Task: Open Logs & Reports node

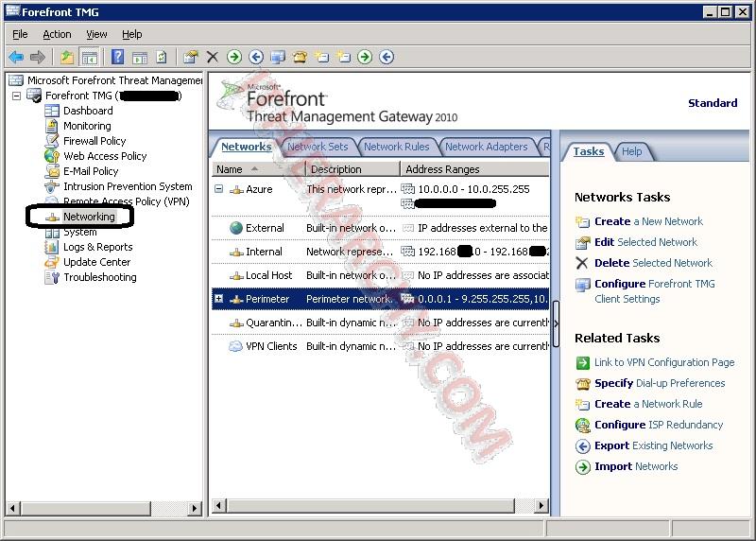Action: point(98,247)
